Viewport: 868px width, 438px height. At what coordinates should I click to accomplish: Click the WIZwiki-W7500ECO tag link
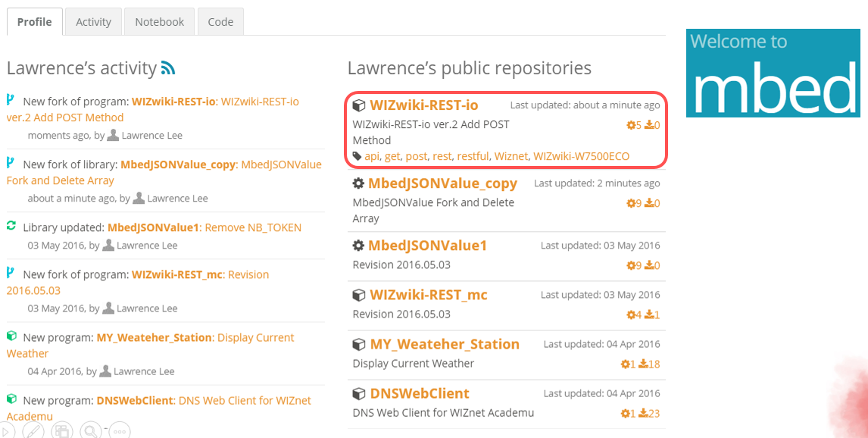[581, 156]
